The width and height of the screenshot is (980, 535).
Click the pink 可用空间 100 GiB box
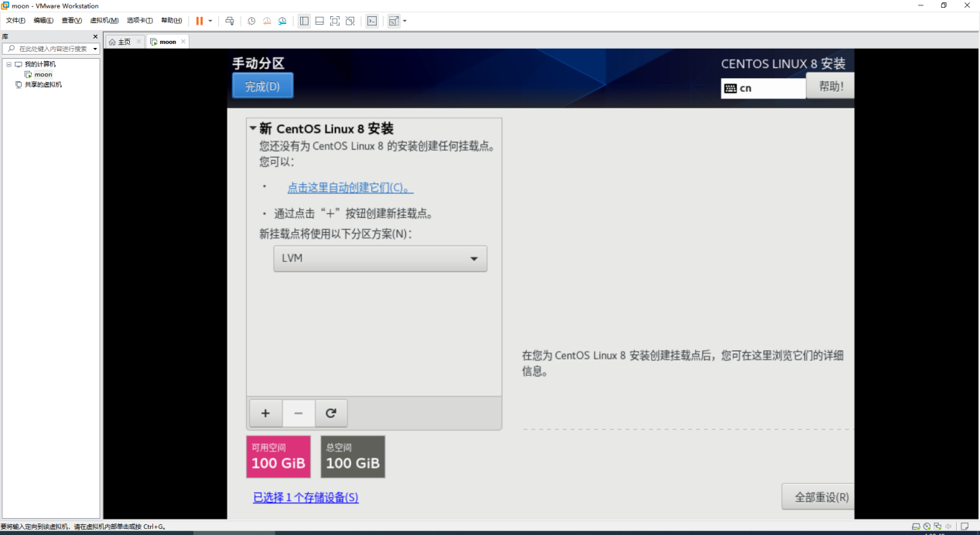(x=278, y=457)
